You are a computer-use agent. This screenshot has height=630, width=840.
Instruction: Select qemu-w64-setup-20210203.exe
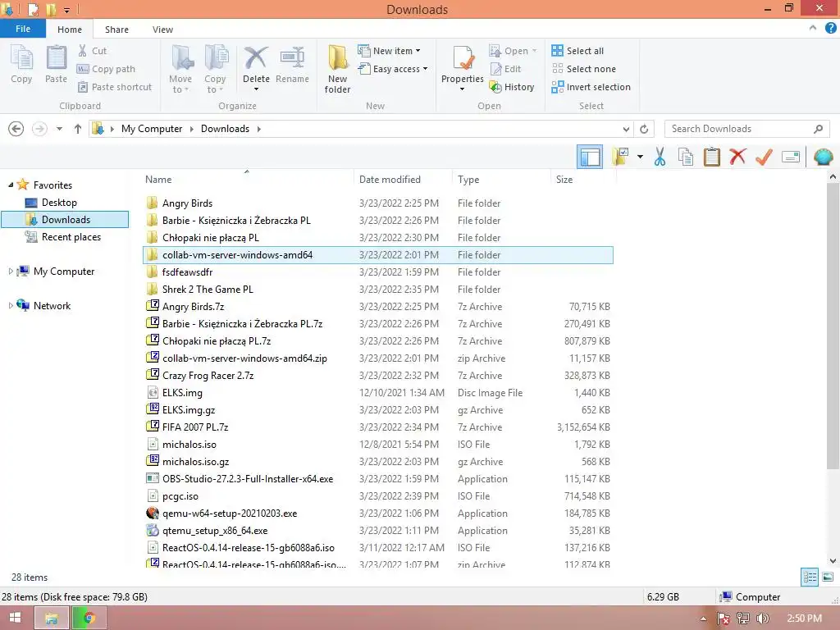click(378, 514)
